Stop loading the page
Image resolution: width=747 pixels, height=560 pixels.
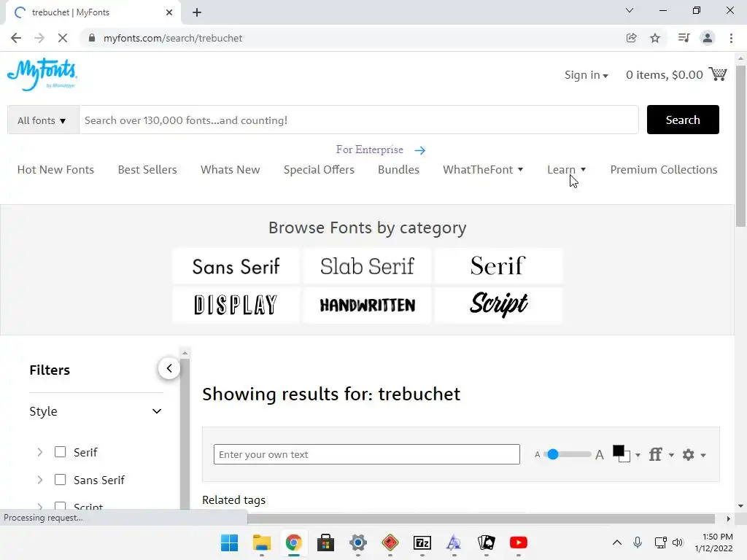pyautogui.click(x=63, y=38)
